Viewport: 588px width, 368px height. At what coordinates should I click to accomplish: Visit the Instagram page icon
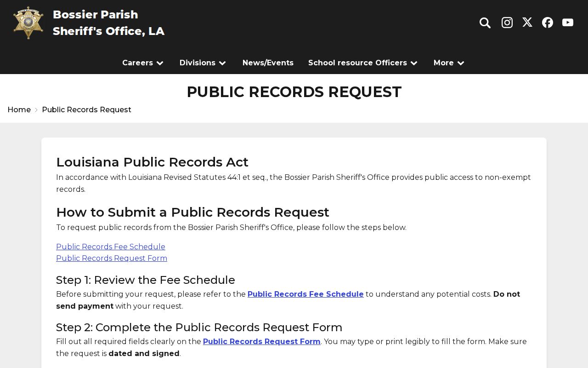click(507, 23)
